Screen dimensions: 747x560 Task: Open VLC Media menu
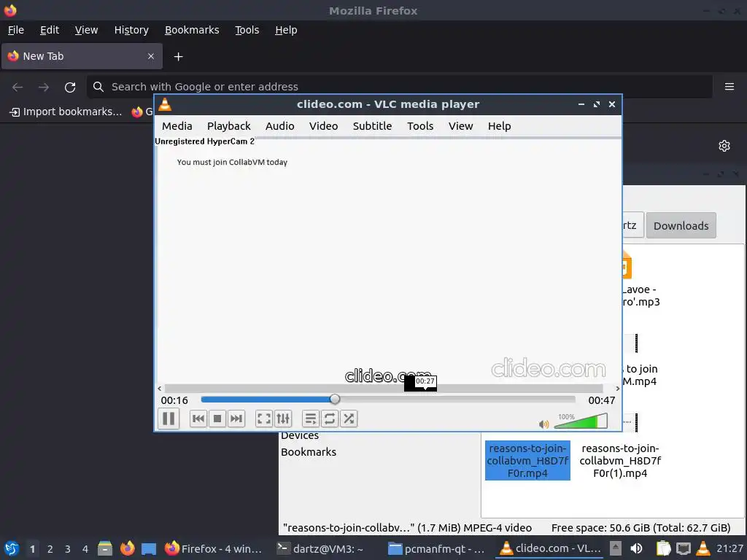pyautogui.click(x=177, y=126)
